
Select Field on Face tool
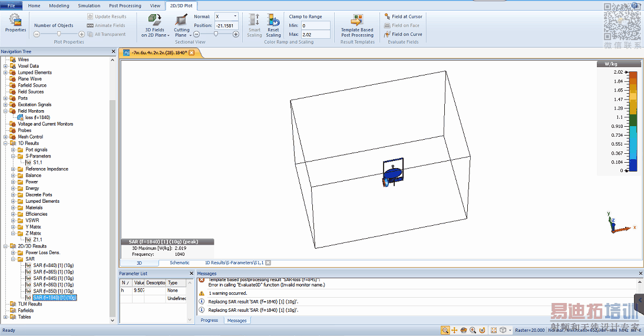[402, 25]
